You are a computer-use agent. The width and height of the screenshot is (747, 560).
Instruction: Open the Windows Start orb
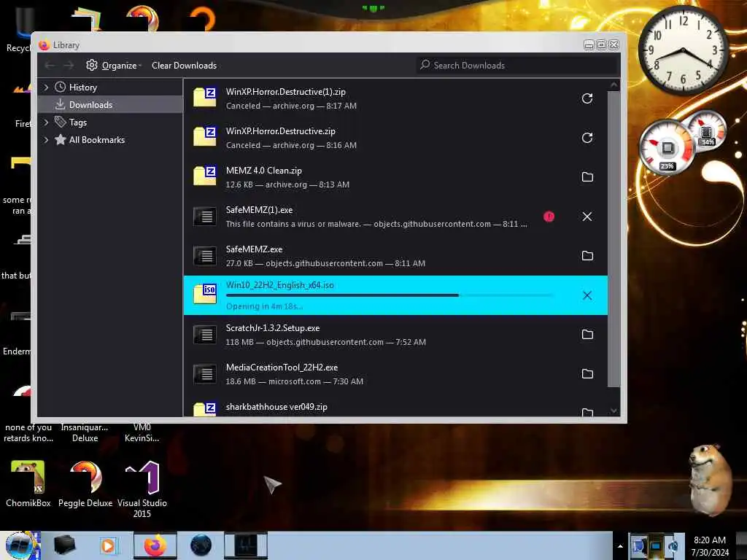(x=21, y=545)
